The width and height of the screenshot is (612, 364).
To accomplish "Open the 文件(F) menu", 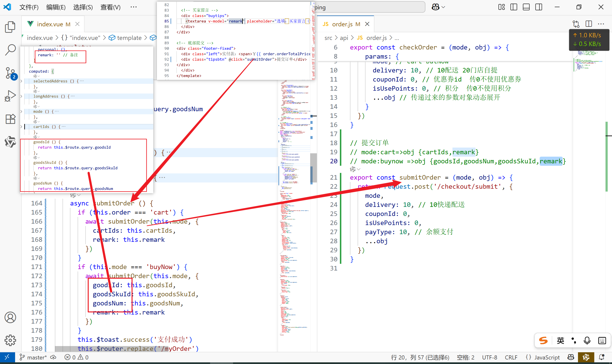I will pos(29,7).
